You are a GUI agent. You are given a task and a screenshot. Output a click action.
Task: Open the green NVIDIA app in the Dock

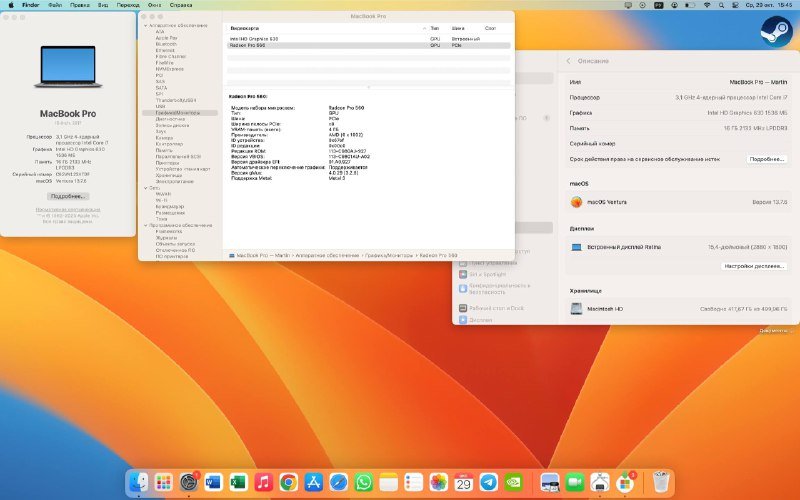coord(513,482)
